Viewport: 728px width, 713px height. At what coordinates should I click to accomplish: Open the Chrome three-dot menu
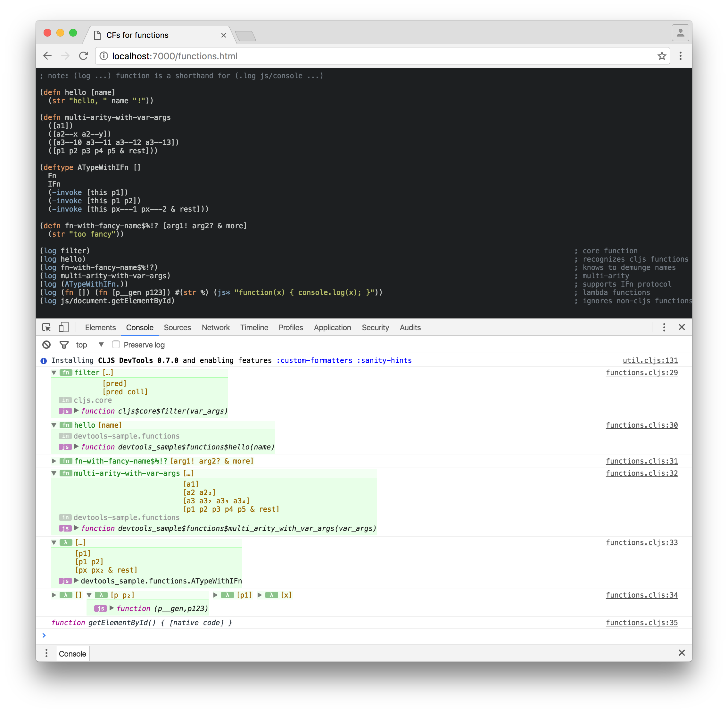tap(680, 56)
